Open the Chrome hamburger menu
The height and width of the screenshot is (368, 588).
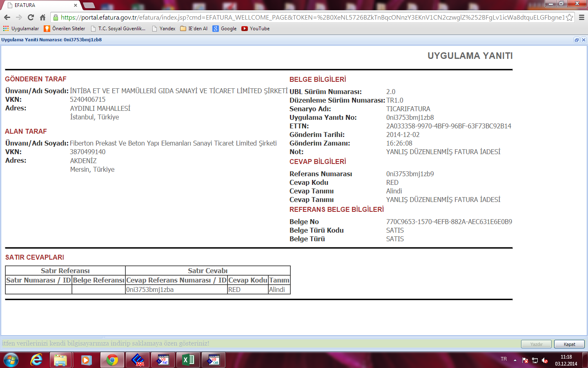581,17
